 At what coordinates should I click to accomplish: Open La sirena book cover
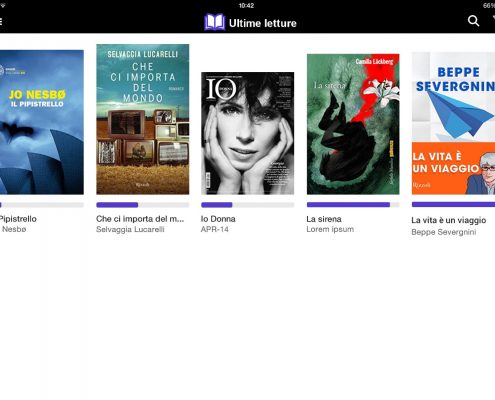click(353, 124)
